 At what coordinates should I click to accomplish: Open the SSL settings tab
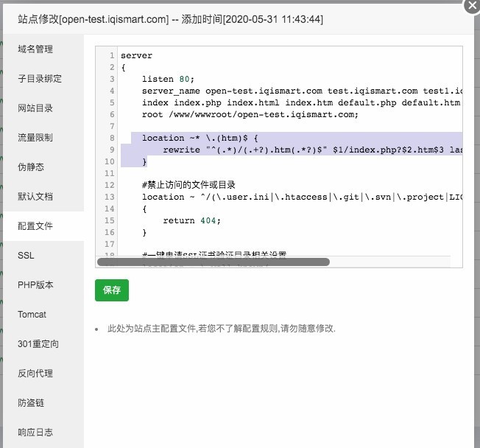(x=26, y=256)
